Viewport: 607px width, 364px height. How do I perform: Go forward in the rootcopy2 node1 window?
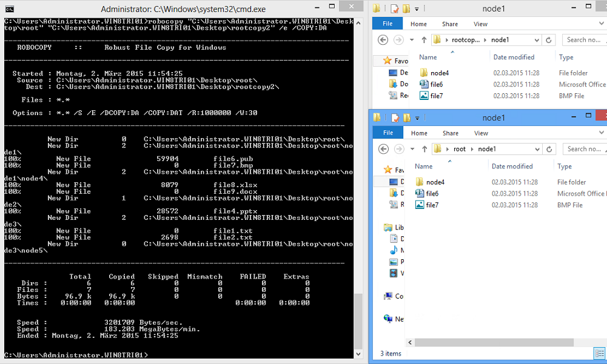click(398, 40)
